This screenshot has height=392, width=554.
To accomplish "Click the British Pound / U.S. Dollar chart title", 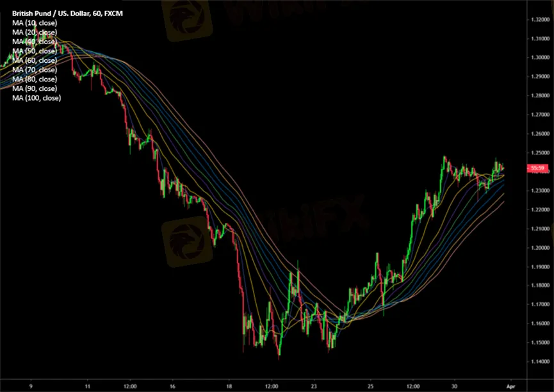I will click(x=67, y=13).
